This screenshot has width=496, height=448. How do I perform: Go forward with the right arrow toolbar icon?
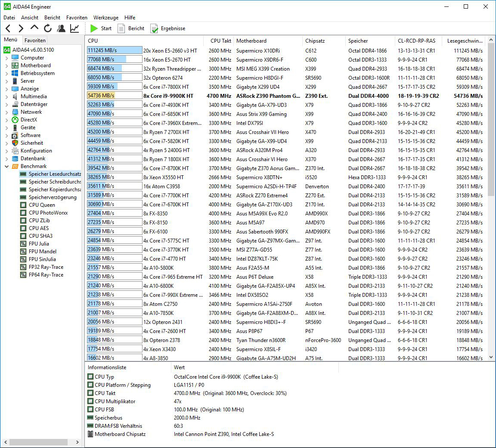[21, 28]
